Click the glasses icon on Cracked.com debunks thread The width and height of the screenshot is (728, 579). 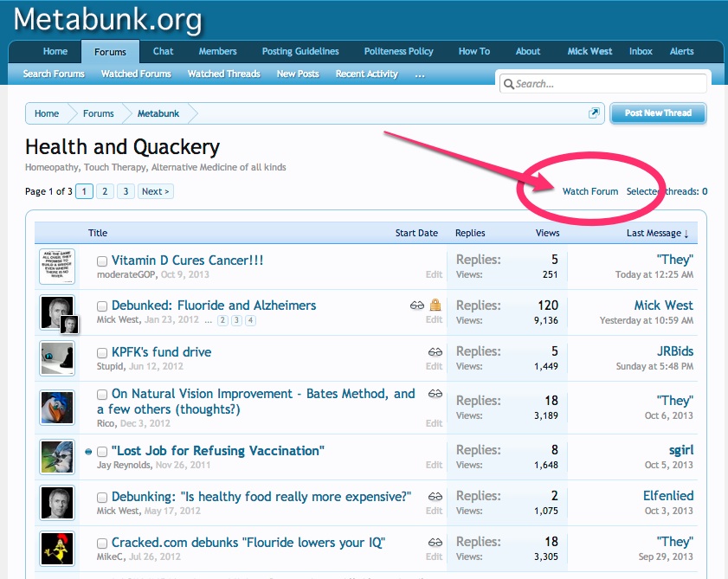(435, 543)
